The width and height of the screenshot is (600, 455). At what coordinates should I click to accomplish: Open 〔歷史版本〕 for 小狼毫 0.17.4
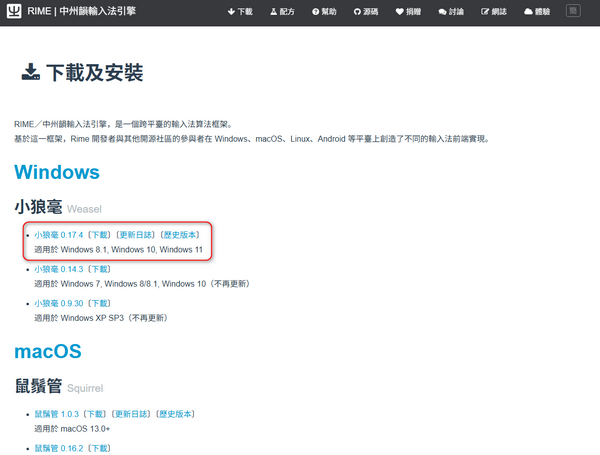180,235
